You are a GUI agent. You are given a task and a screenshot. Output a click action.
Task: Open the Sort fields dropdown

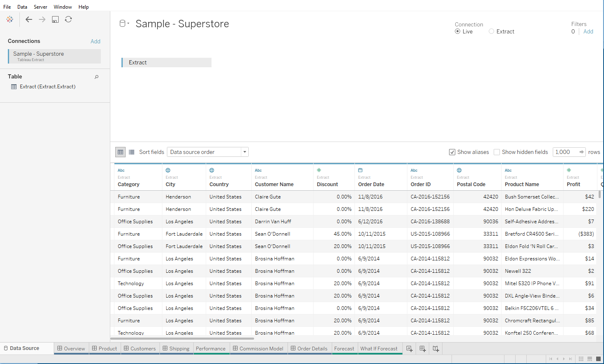coord(244,152)
